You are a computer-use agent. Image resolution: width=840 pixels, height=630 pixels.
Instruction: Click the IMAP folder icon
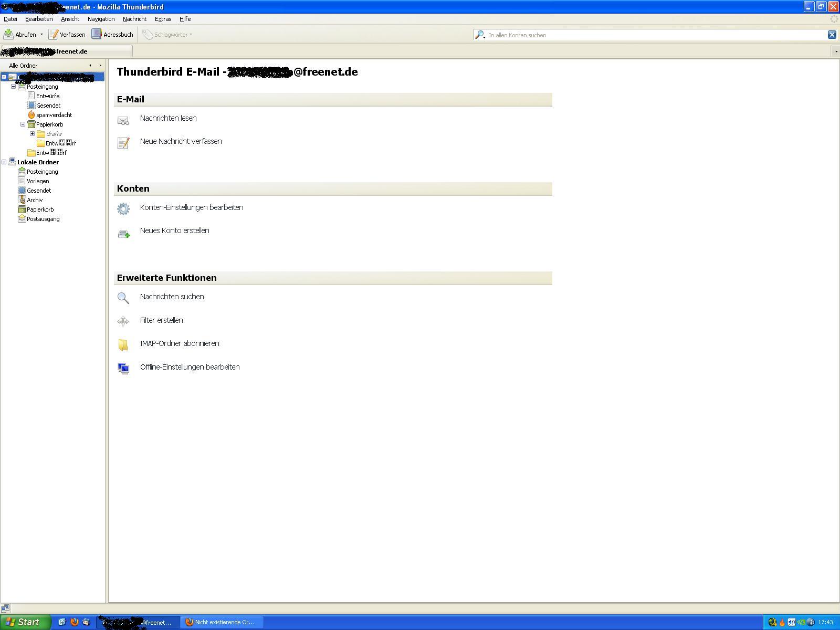[x=123, y=345]
